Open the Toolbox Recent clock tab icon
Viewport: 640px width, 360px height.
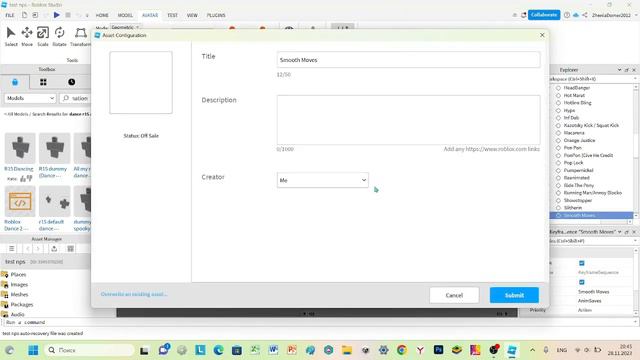71,82
